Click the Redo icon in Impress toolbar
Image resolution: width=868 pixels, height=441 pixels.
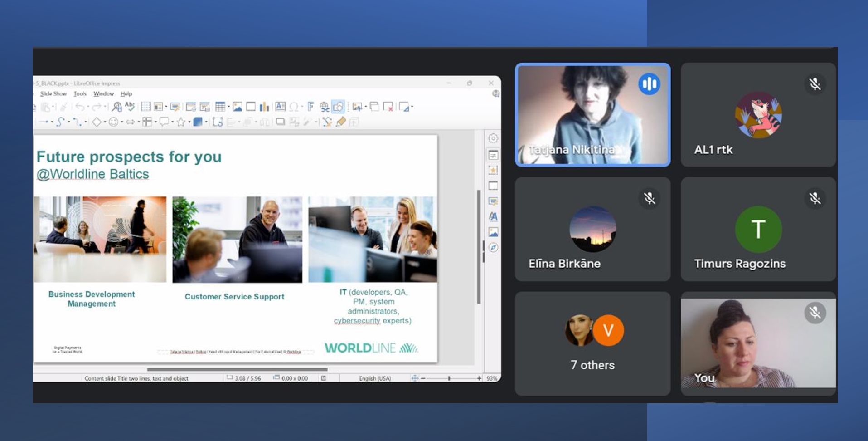96,107
